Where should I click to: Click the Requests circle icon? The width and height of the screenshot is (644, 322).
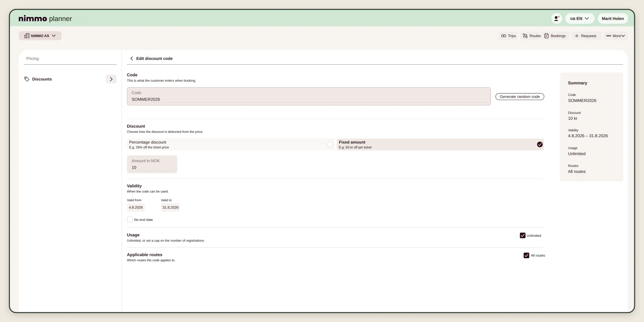pos(577,36)
